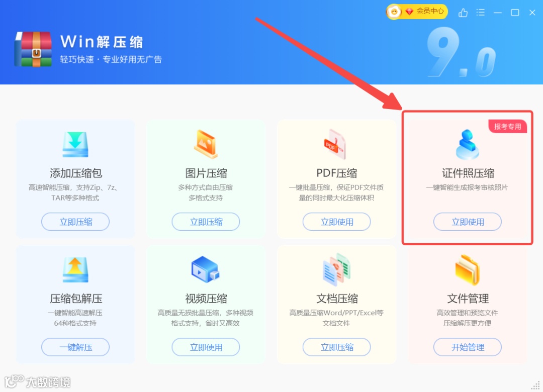Click 立即使用 under 视频压缩

[x=206, y=347]
